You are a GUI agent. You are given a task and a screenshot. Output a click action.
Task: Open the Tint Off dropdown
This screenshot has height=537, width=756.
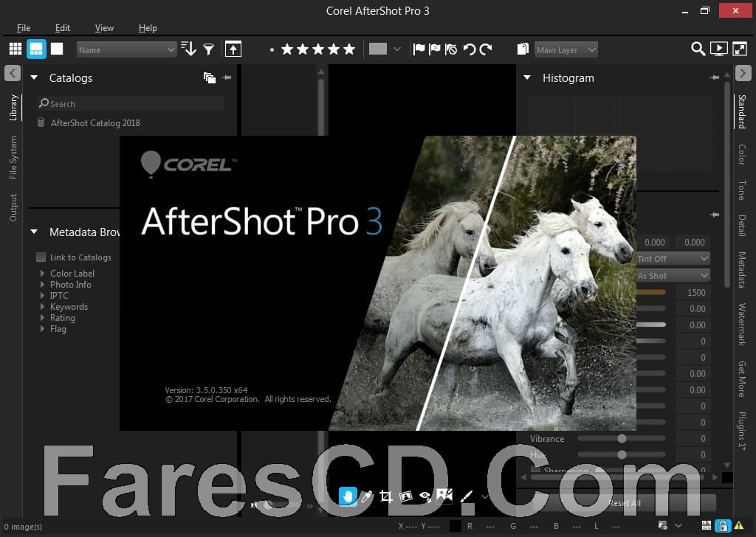pos(673,259)
